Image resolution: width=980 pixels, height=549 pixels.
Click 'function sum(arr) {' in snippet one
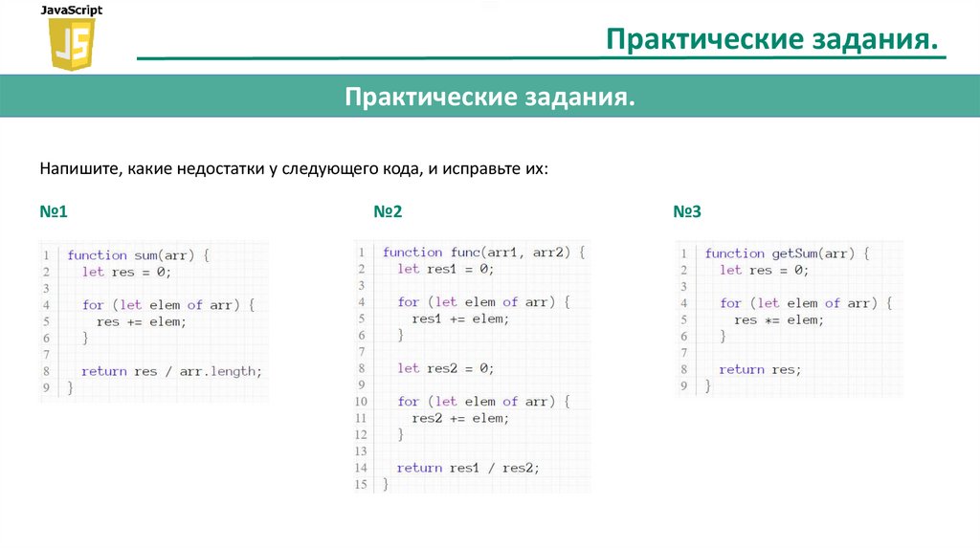click(x=139, y=254)
